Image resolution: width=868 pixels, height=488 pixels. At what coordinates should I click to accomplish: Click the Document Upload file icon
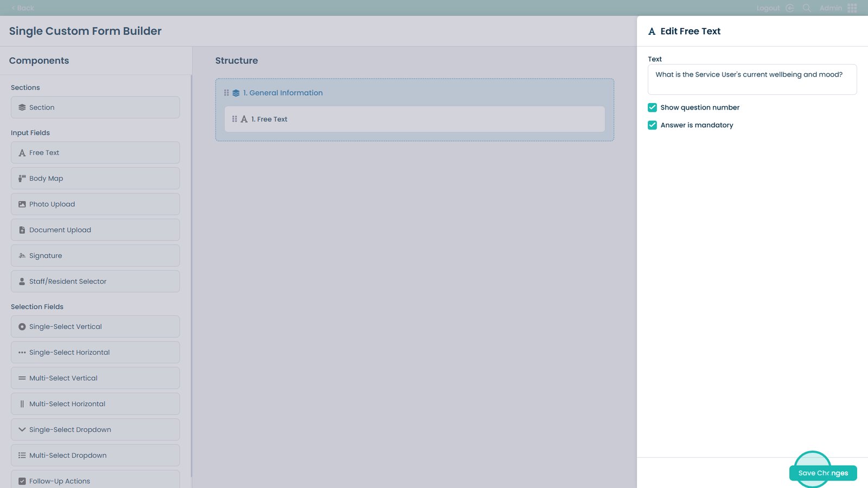coord(22,230)
